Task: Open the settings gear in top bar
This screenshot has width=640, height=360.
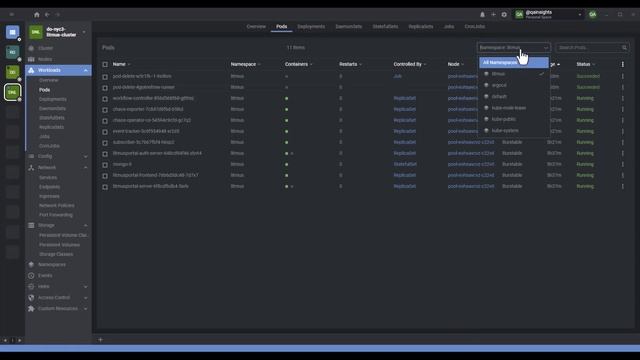Action: click(504, 15)
